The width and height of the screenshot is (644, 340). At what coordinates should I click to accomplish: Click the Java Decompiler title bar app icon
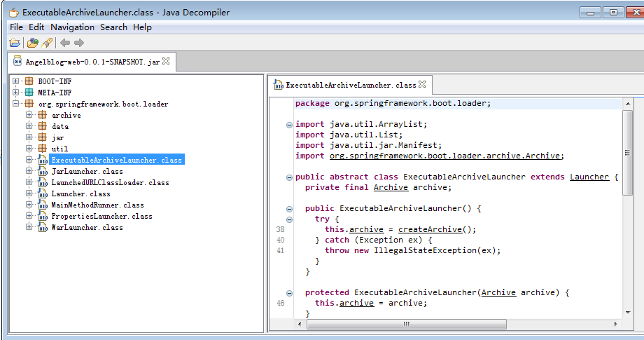coord(14,13)
